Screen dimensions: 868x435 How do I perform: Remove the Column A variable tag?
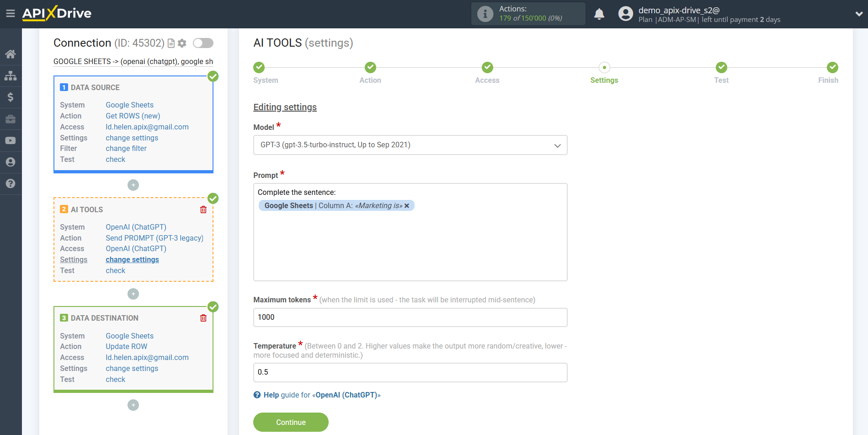(x=407, y=206)
